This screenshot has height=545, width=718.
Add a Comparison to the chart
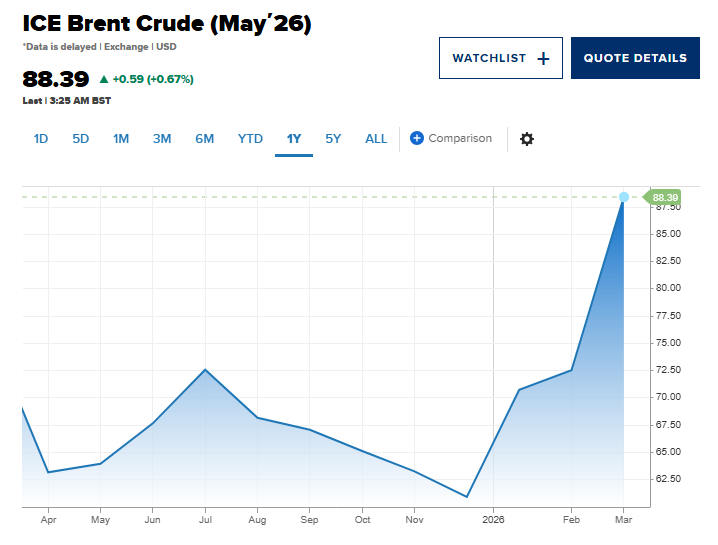point(451,138)
